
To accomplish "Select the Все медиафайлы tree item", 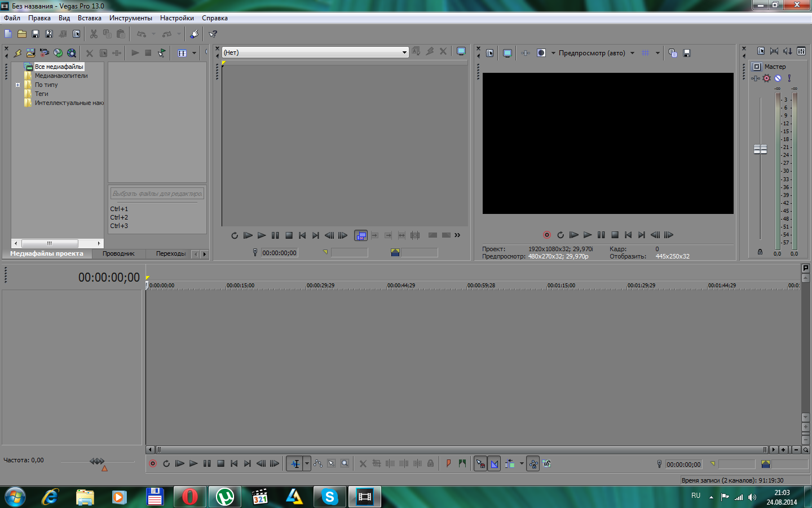I will [59, 67].
